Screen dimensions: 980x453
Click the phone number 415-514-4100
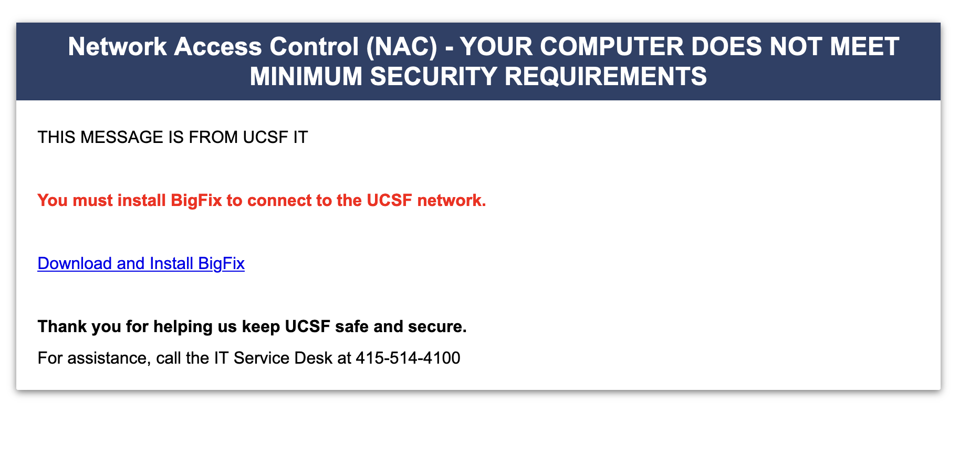[x=408, y=358]
